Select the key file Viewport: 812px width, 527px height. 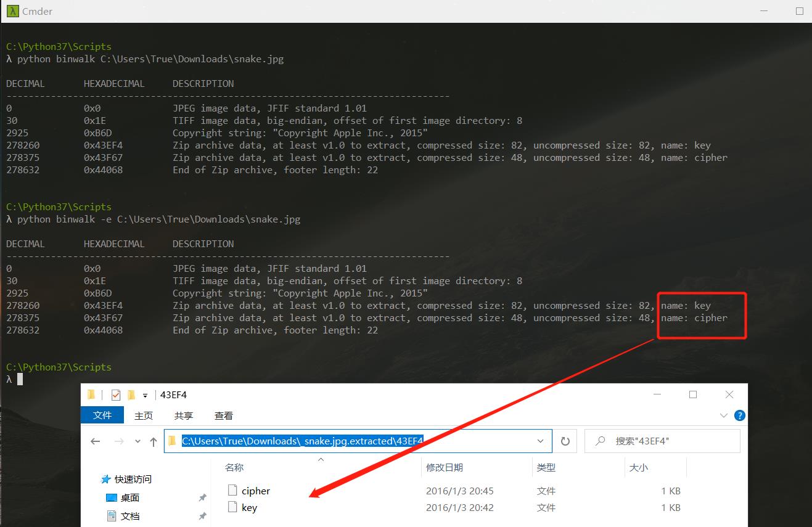(249, 508)
